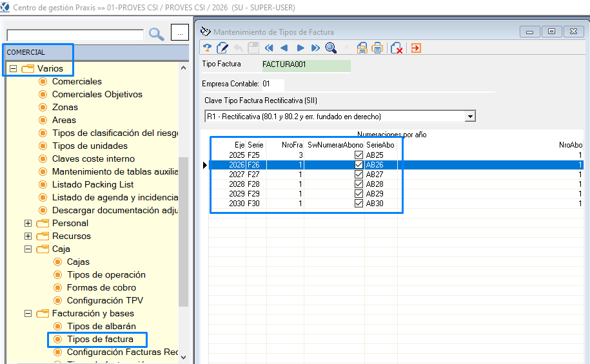590x364 pixels.
Task: Click the orange exit arrow icon
Action: 416,48
